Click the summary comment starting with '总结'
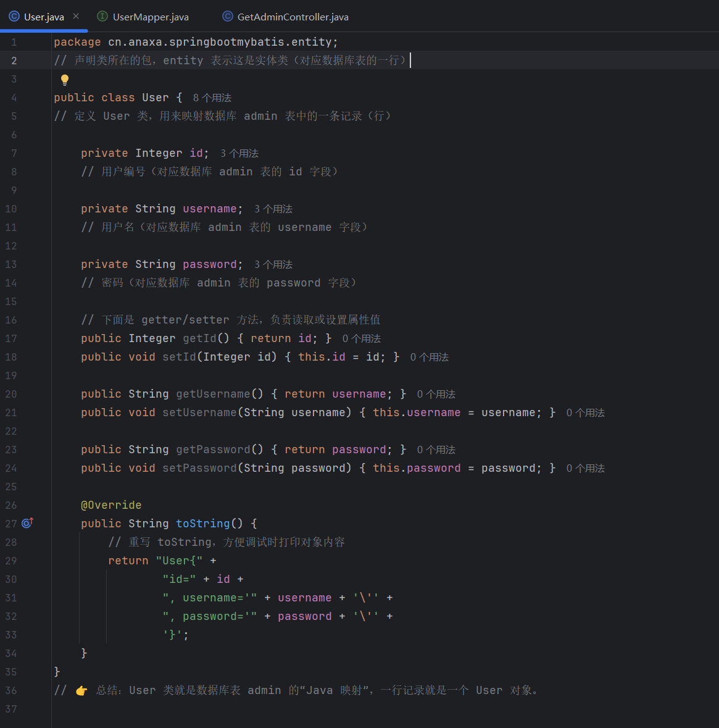Viewport: 719px width, 728px height. pyautogui.click(x=296, y=690)
